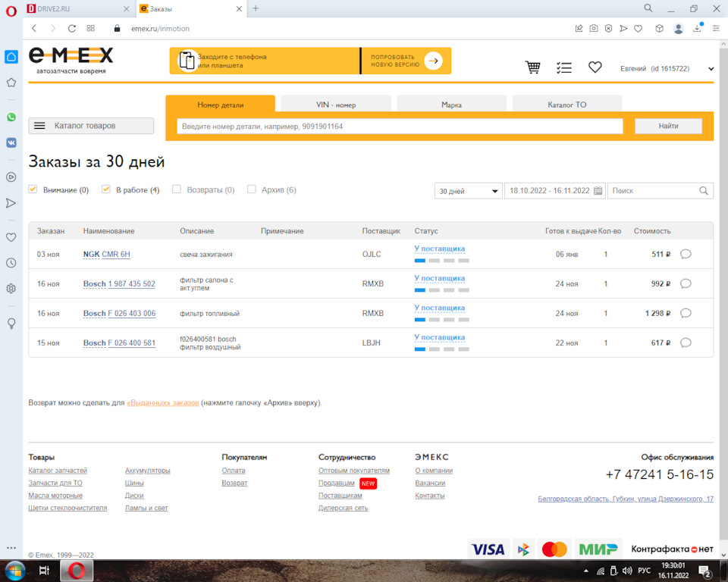Open Opera sidebar player icon
Screen dimensions: 728x582
tap(11, 177)
